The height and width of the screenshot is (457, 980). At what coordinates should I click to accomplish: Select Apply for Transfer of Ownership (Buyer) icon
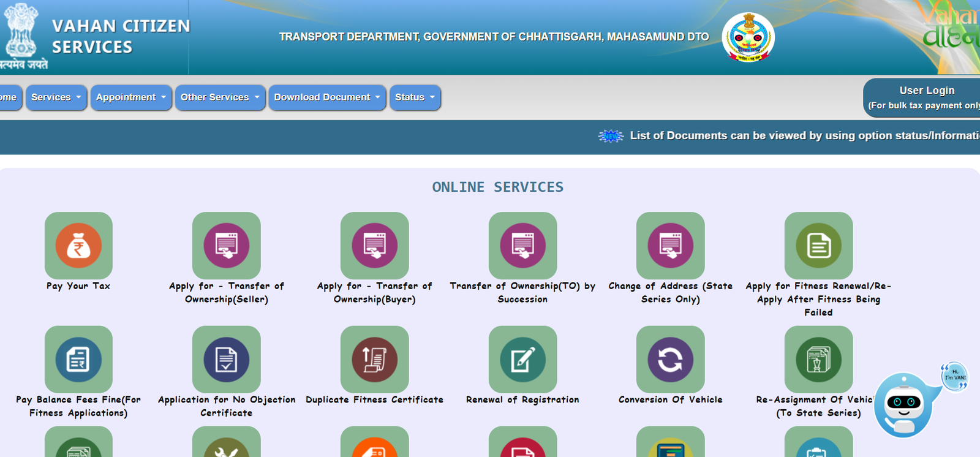[x=375, y=246]
